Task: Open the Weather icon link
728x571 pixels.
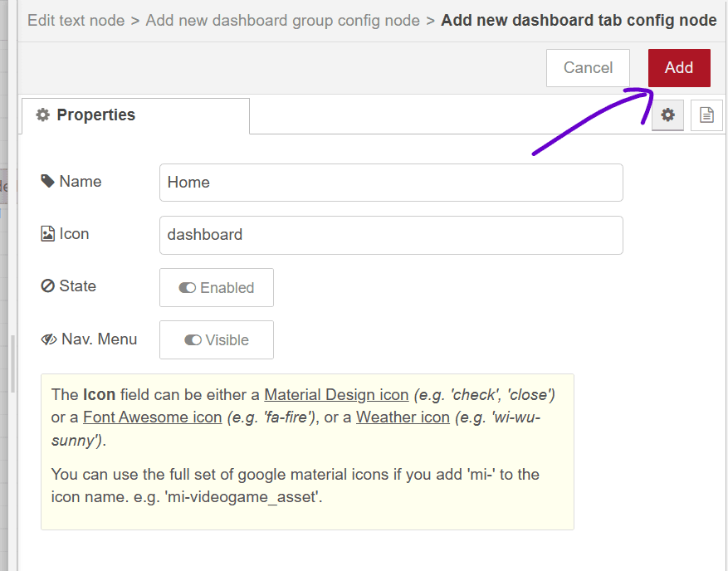Action: 403,417
